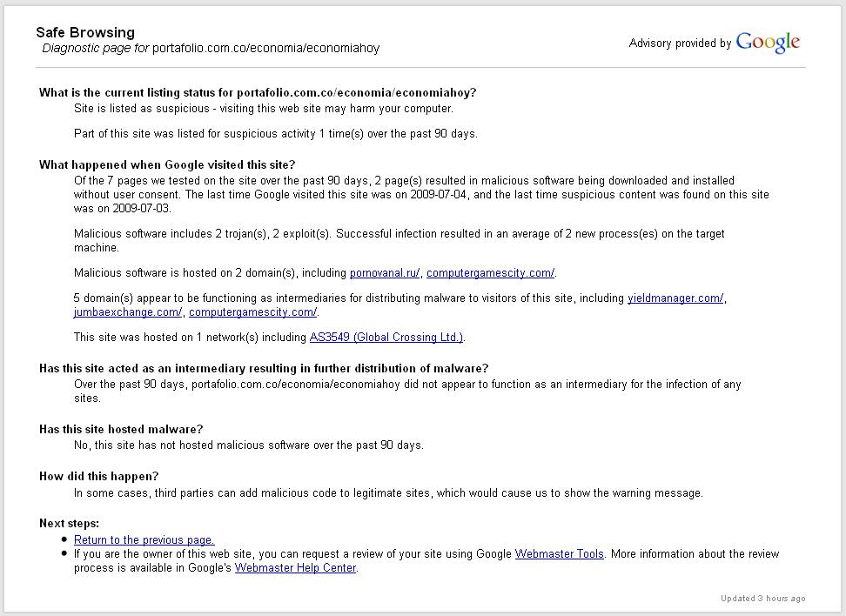Click the 'Next steps:' heading
Image resolution: width=846 pixels, height=616 pixels.
[x=69, y=523]
